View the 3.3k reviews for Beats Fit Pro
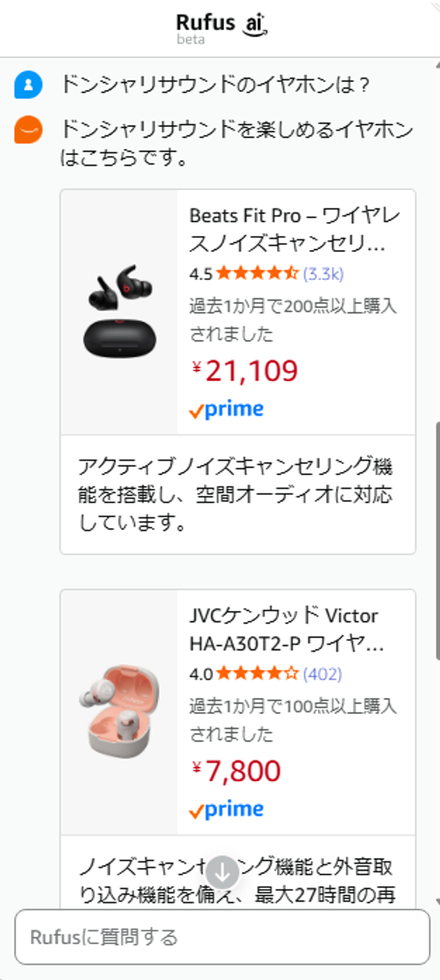Viewport: 440px width, 980px height. coord(323,274)
